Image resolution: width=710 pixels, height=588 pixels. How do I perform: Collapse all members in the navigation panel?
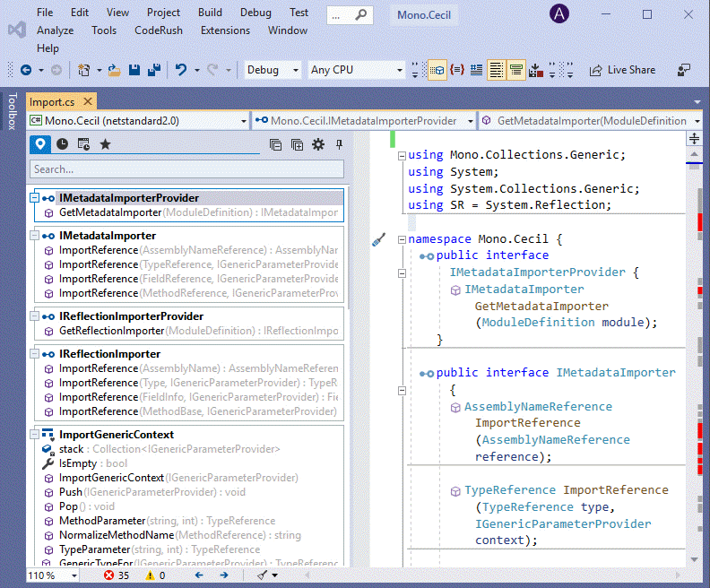[x=275, y=145]
